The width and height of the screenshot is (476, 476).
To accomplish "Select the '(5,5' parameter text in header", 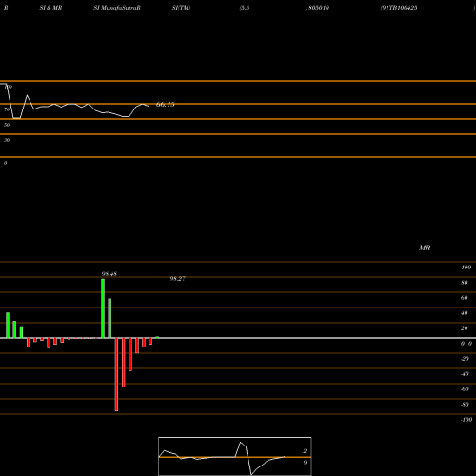I will coord(245,8).
